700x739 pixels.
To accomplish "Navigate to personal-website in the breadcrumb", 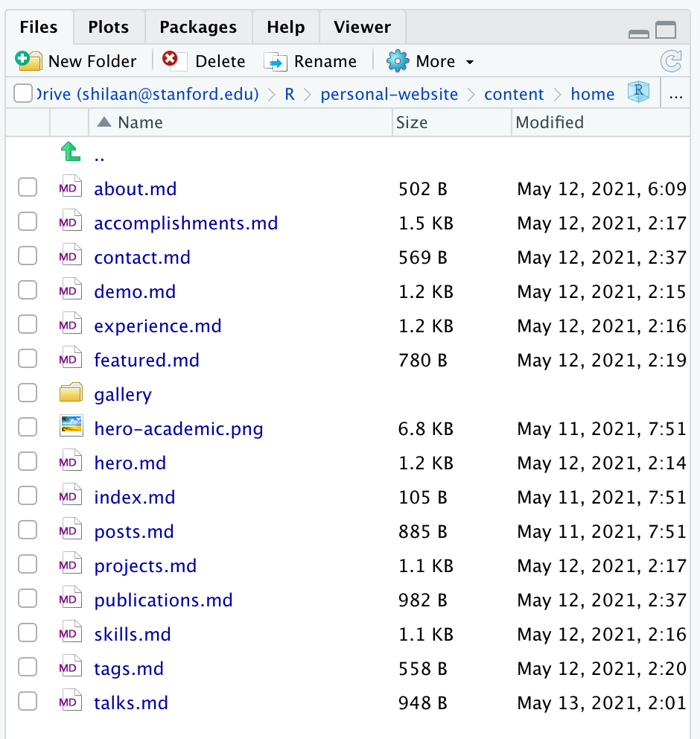I will coord(389,95).
